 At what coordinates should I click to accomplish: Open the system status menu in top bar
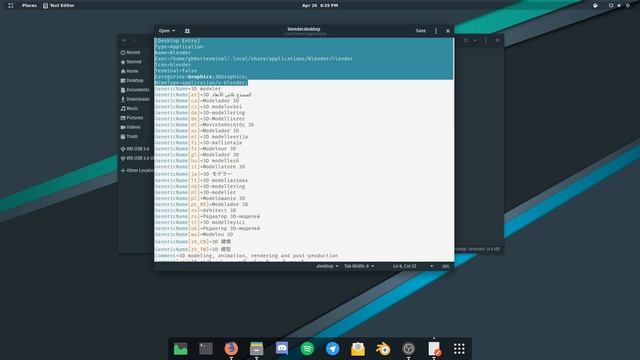pos(619,5)
